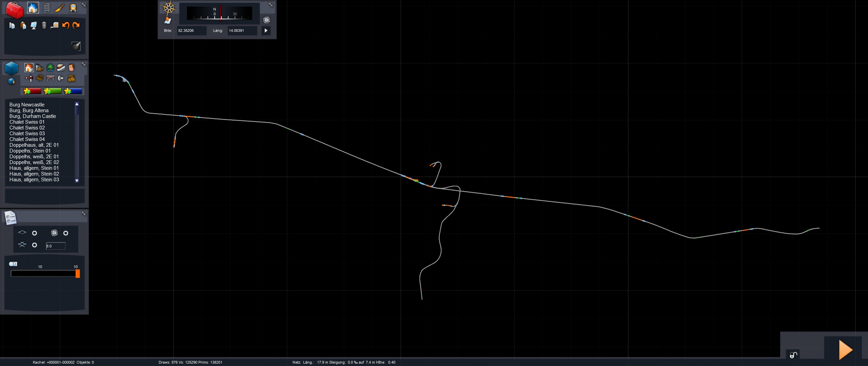Viewport: 868px width, 366px height.
Task: Select the stone arch bridge category
Action: (50, 79)
